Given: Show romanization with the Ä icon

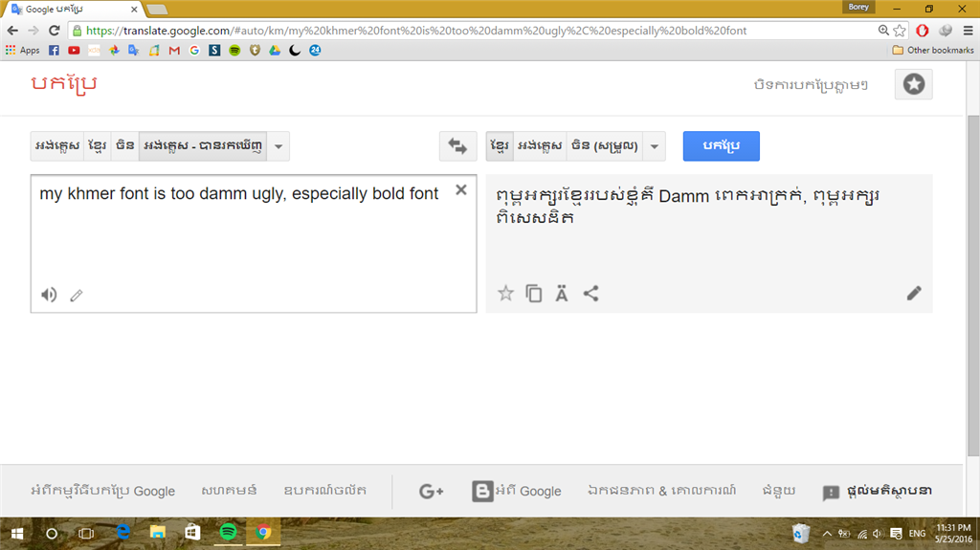Looking at the screenshot, I should tap(562, 293).
